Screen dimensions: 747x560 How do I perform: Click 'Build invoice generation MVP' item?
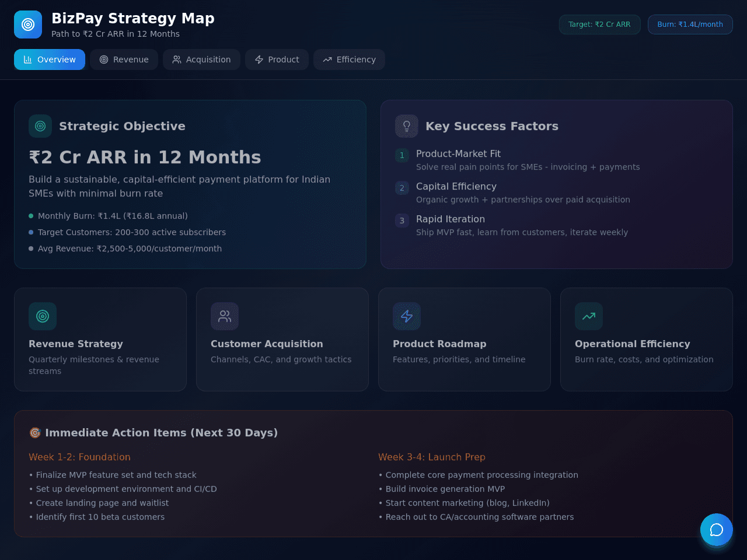(445, 489)
